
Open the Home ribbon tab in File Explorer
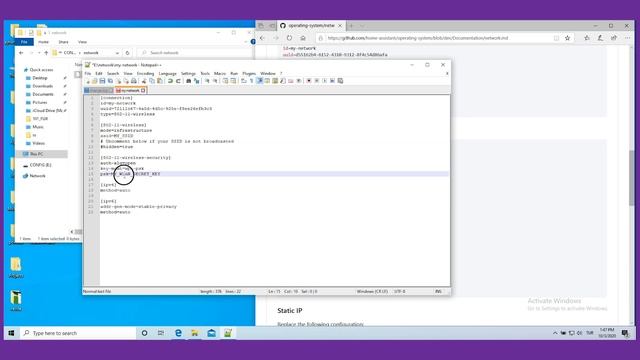[43, 42]
